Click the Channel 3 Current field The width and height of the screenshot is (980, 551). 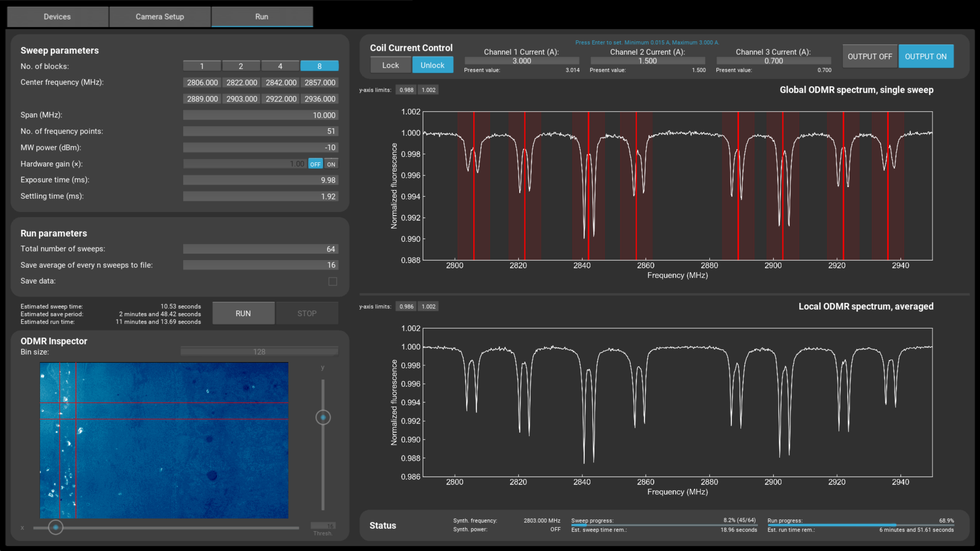point(774,61)
